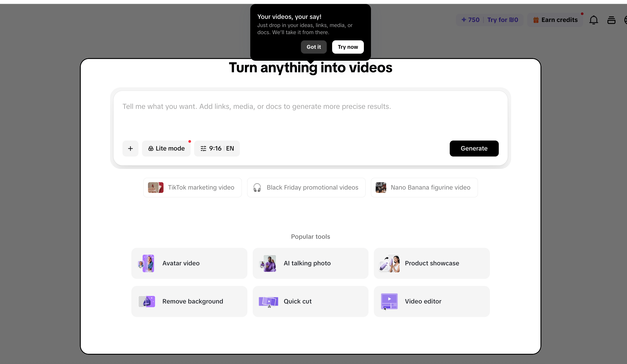Pick Nano Banana figurine video suggestion

click(424, 188)
